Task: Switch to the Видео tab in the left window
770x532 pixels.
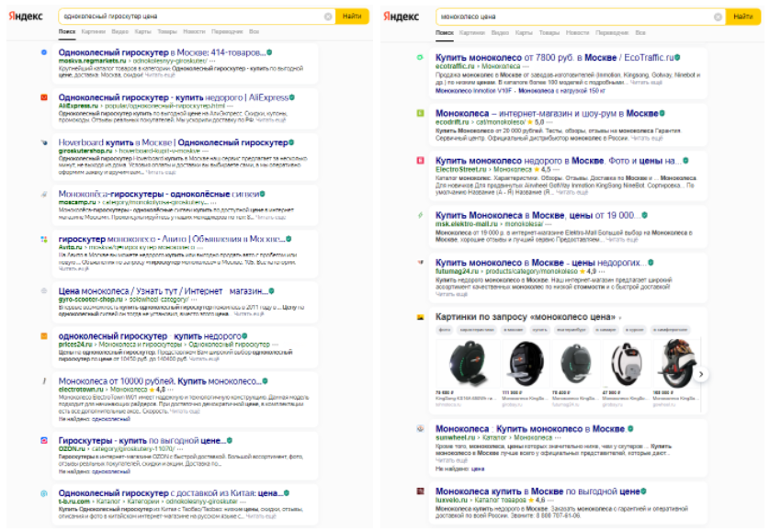Action: 119,31
